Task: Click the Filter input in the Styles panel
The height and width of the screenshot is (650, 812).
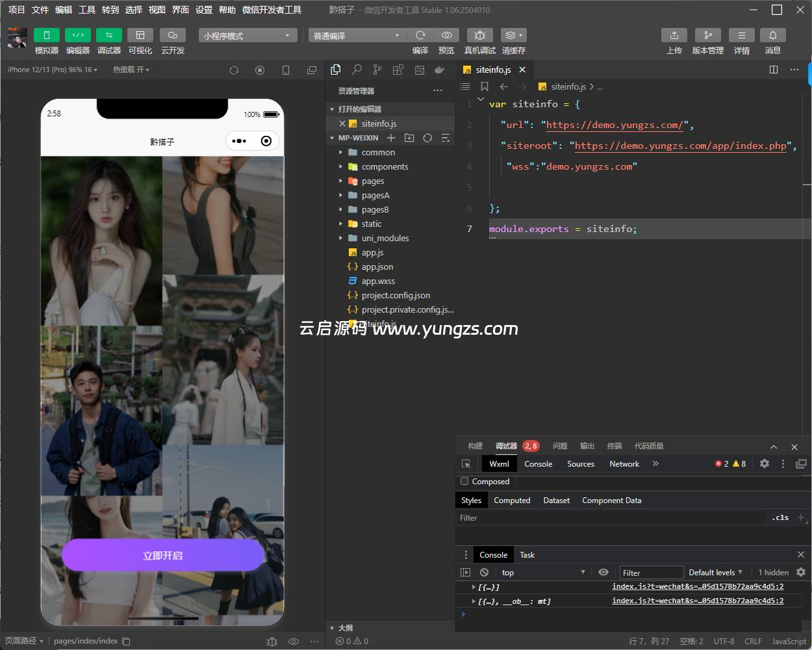Action: pos(552,517)
